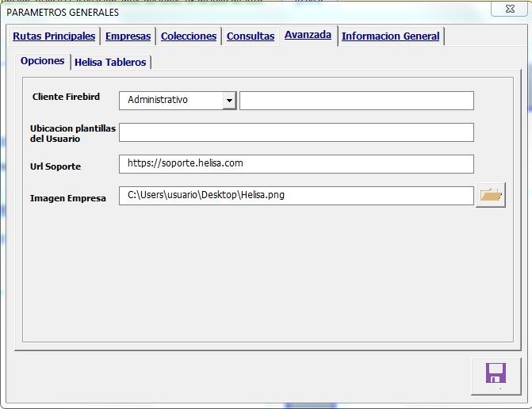Open the Empresas tab
Viewport: 532px width, 409px height.
pos(128,36)
